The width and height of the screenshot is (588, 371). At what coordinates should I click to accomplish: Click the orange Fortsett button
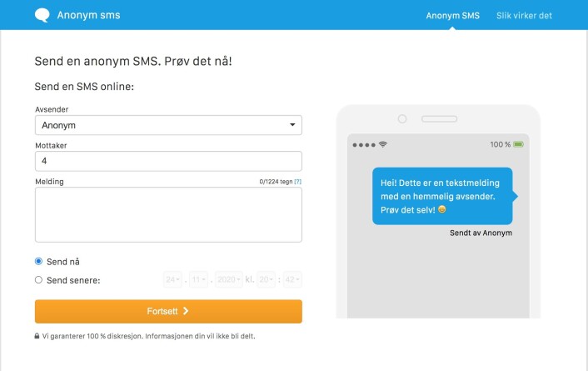[x=168, y=311]
